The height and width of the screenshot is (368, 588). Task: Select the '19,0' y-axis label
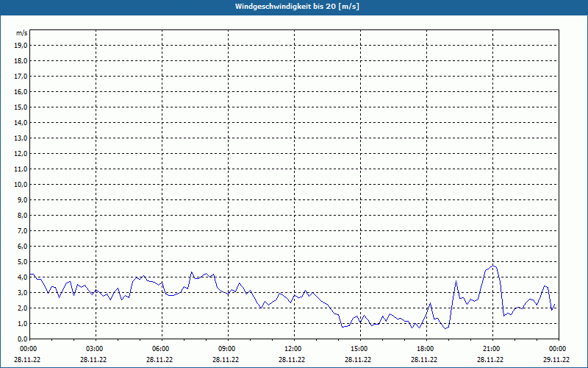[21, 46]
